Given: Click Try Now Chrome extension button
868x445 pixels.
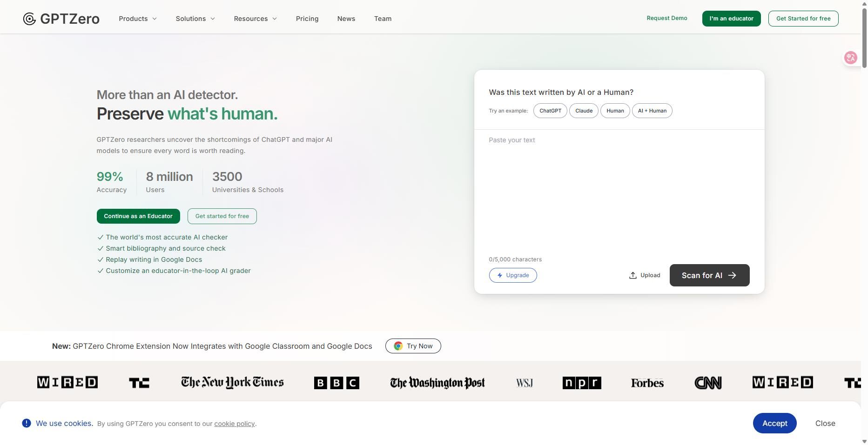Looking at the screenshot, I should coord(413,346).
